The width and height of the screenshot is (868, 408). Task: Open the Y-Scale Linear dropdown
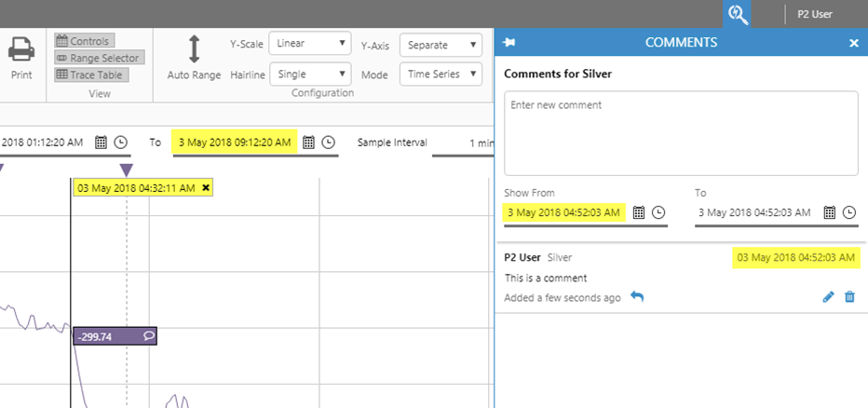point(309,44)
